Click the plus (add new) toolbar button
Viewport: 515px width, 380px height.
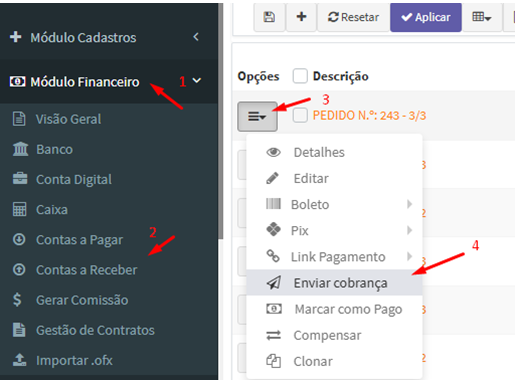[301, 17]
